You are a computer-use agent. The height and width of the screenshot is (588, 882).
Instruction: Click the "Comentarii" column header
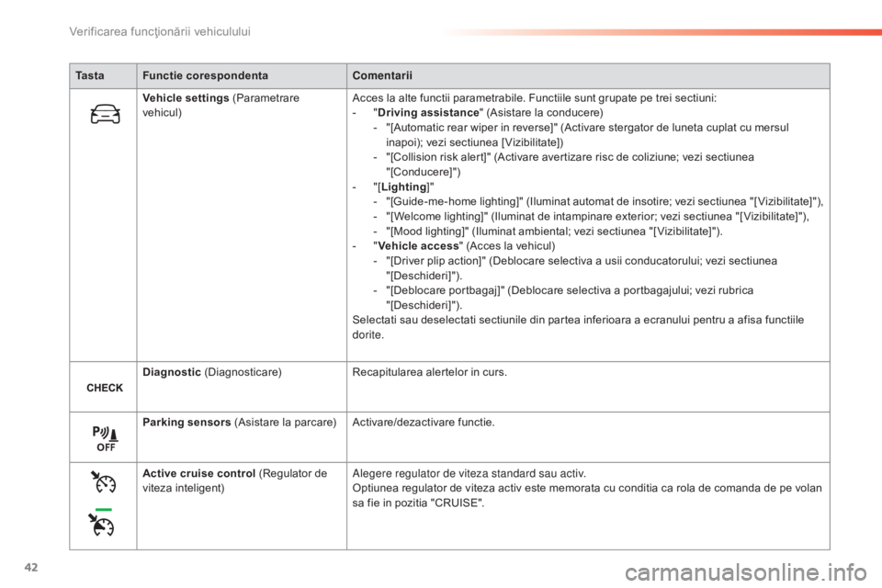click(x=382, y=75)
